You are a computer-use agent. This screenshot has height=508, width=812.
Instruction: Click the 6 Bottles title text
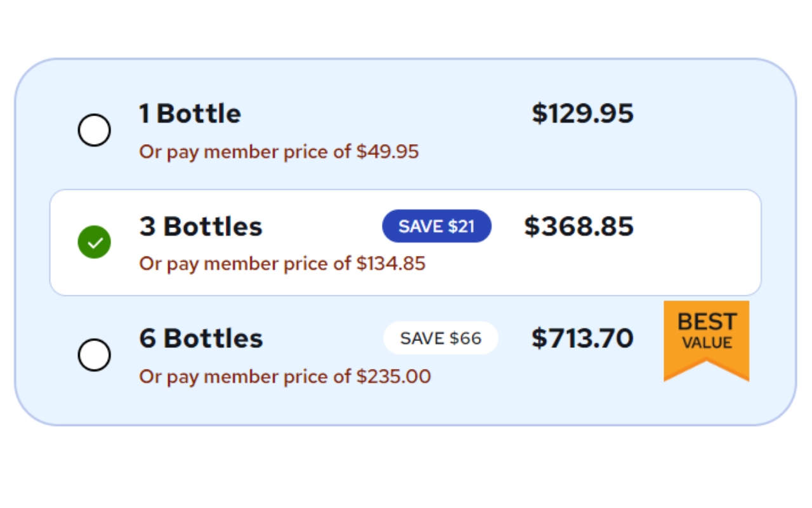pos(201,338)
